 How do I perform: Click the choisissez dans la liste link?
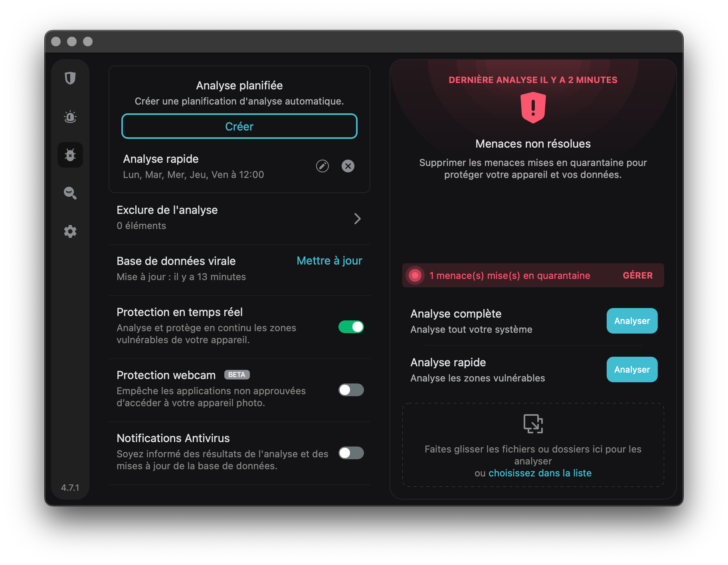(x=540, y=473)
